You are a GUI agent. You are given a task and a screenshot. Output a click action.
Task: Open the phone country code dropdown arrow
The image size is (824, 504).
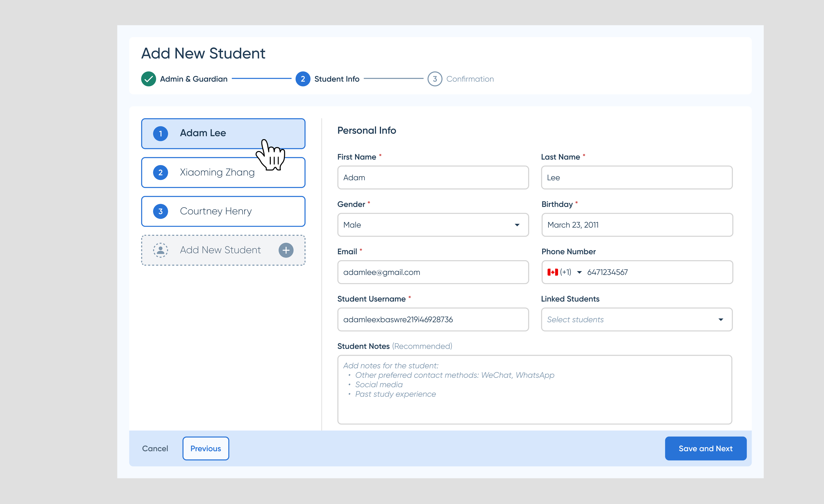(580, 272)
